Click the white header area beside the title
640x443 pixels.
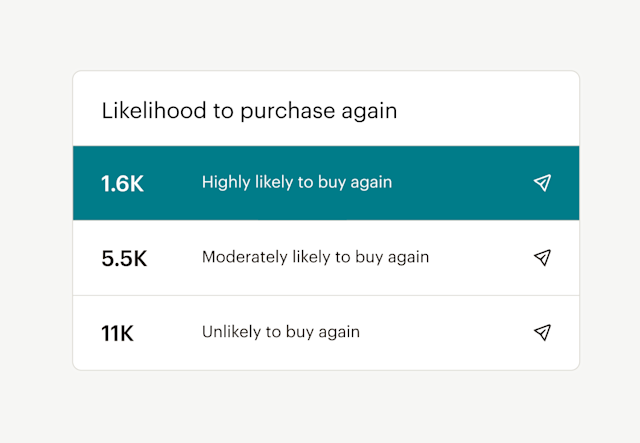[490, 110]
